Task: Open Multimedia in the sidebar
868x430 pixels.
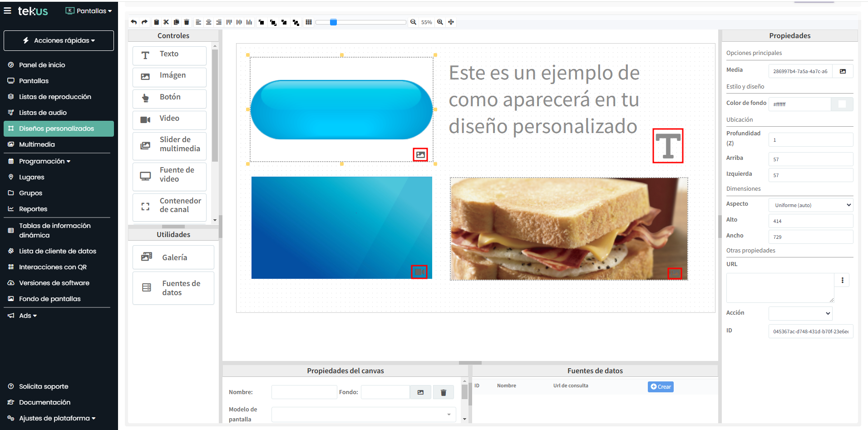Action: 37,144
